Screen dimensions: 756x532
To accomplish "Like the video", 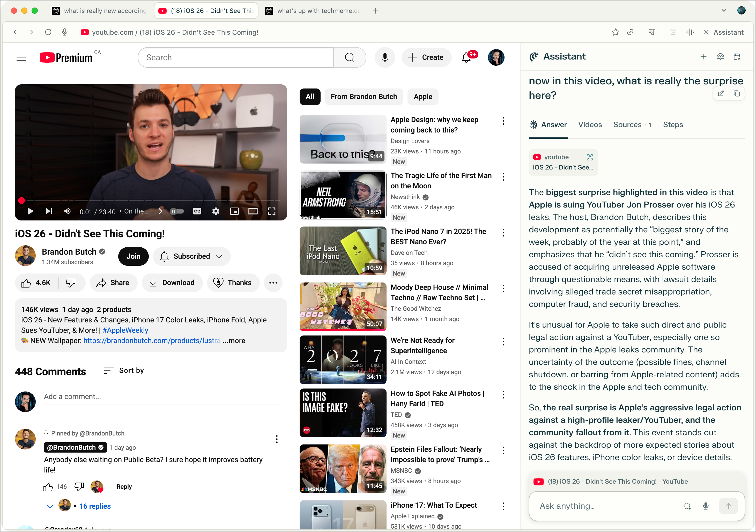I will point(36,283).
